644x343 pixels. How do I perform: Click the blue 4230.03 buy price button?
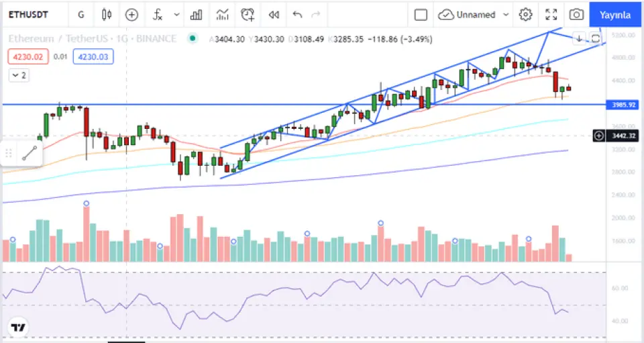(x=93, y=57)
